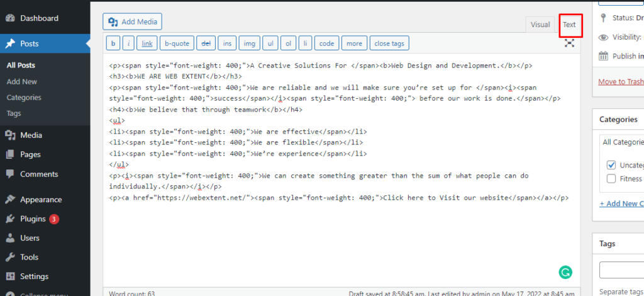The image size is (644, 296).
Task: Click the Users person icon
Action: (x=10, y=238)
